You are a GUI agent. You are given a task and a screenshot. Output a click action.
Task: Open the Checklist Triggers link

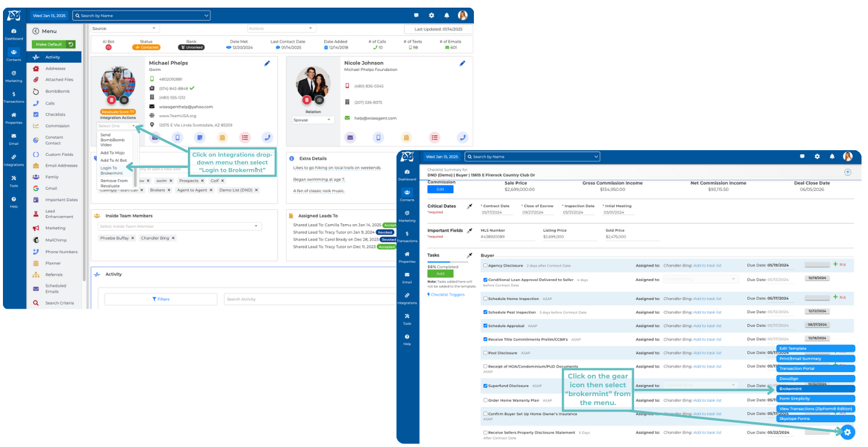[446, 294]
